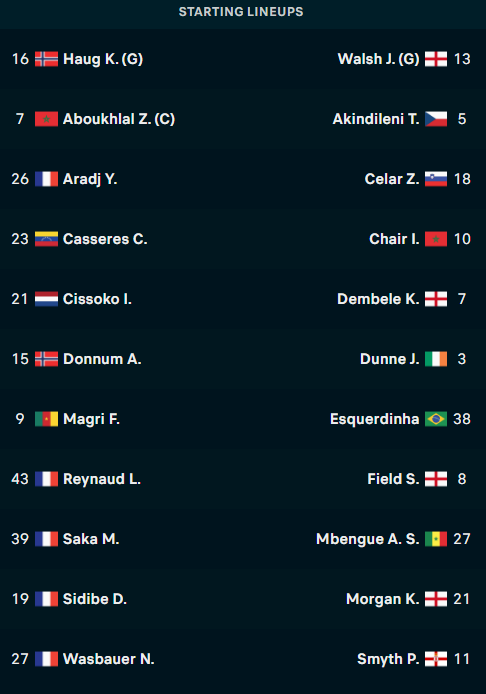Click the Senegal flag beside Mbengue A. S.
The width and height of the screenshot is (486, 694).
coord(436,539)
